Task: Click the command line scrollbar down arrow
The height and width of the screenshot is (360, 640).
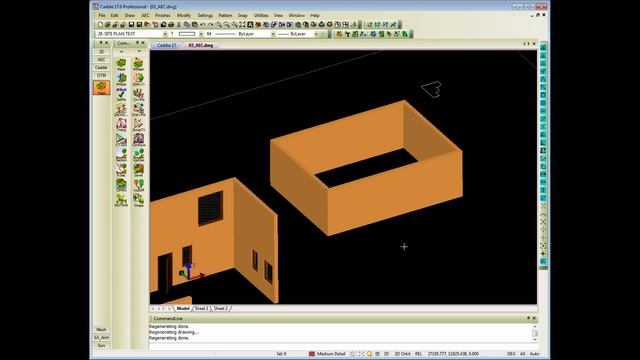Action: (535, 339)
